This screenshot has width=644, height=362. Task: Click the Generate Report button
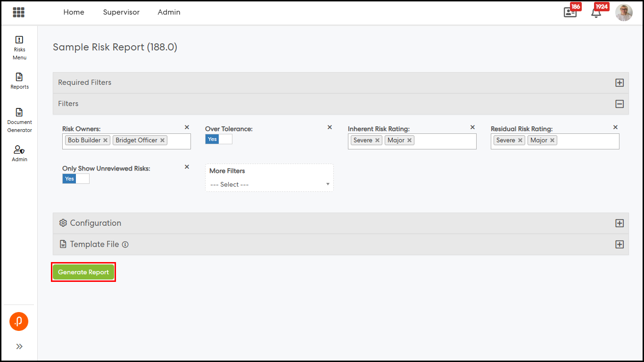83,272
